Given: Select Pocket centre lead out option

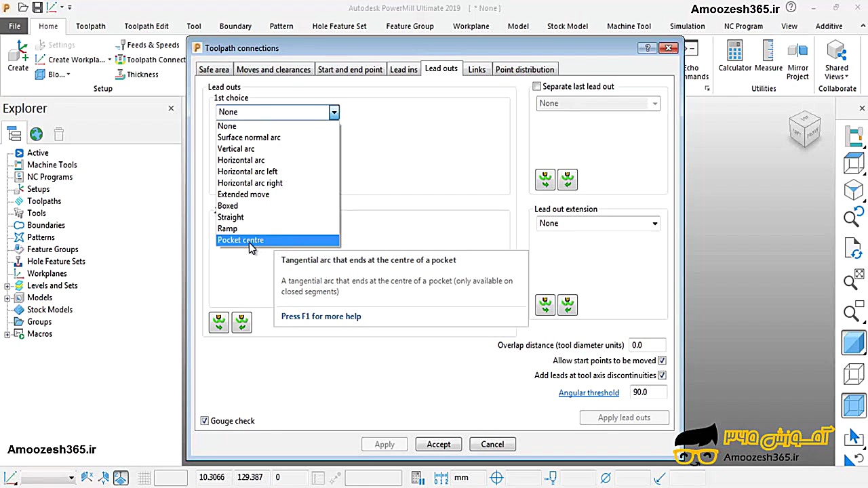Looking at the screenshot, I should tap(277, 241).
